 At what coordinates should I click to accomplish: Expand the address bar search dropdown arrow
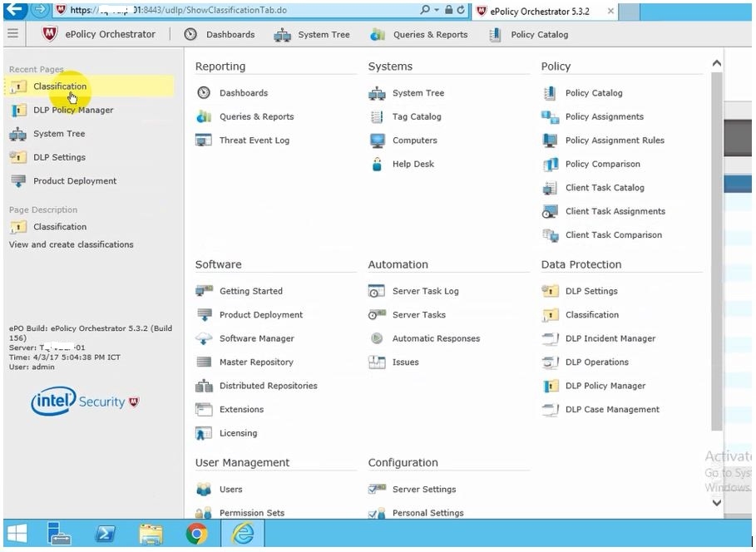pyautogui.click(x=437, y=11)
